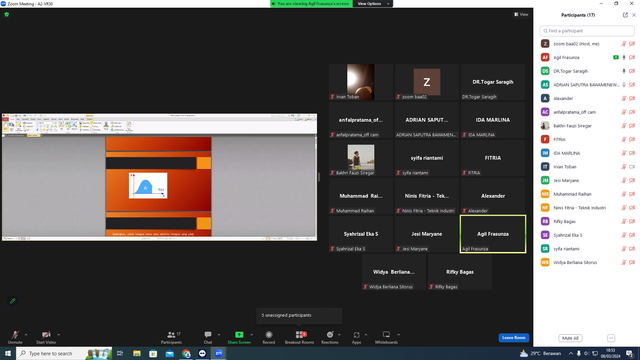Open the Participants panel icon in toolbar
Screen dimensions: 640x360
(171, 335)
